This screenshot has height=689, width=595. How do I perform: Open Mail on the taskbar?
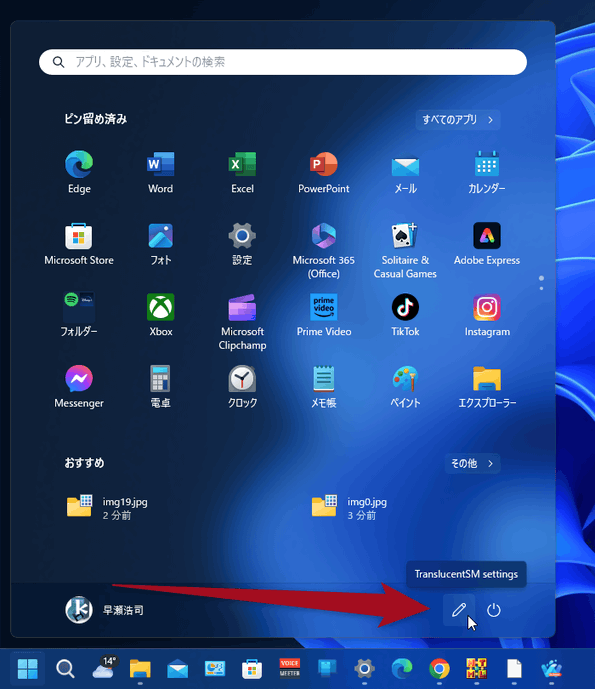click(178, 669)
